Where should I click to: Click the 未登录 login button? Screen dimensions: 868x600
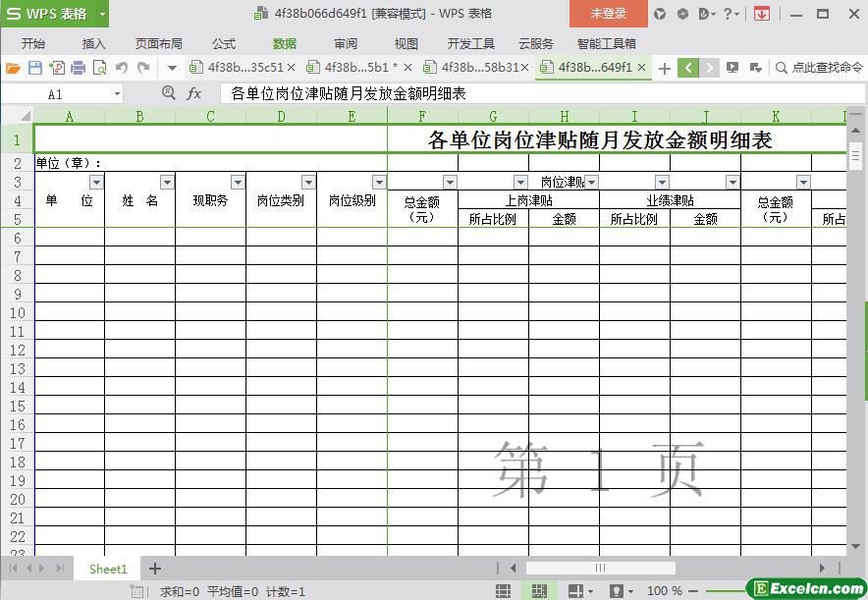point(608,14)
